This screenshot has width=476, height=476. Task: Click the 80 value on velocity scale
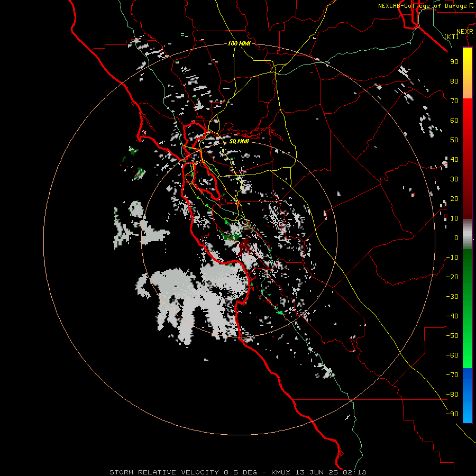point(454,81)
